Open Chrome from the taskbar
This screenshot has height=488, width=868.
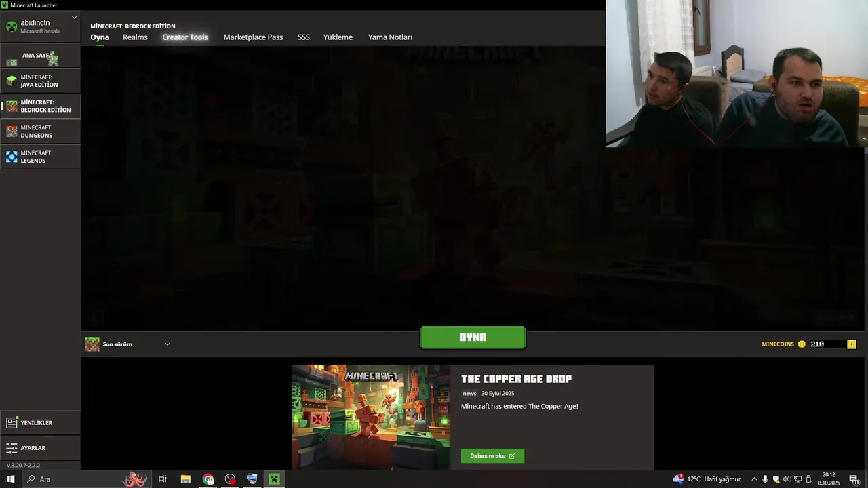click(x=208, y=479)
